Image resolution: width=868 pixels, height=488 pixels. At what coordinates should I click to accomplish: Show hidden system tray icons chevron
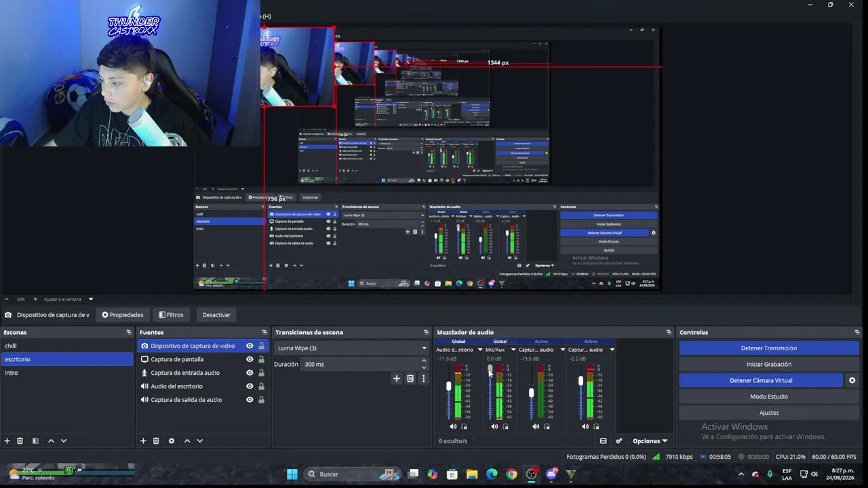coord(741,474)
